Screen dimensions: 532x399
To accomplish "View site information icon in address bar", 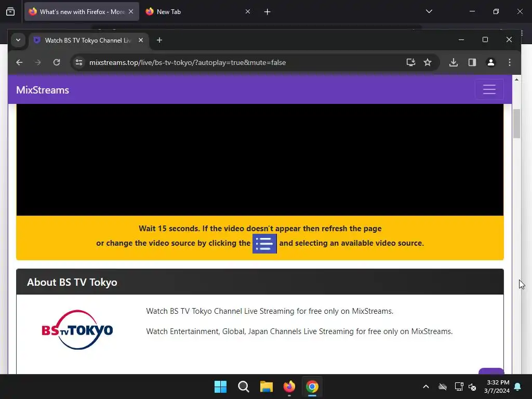I will [x=79, y=62].
